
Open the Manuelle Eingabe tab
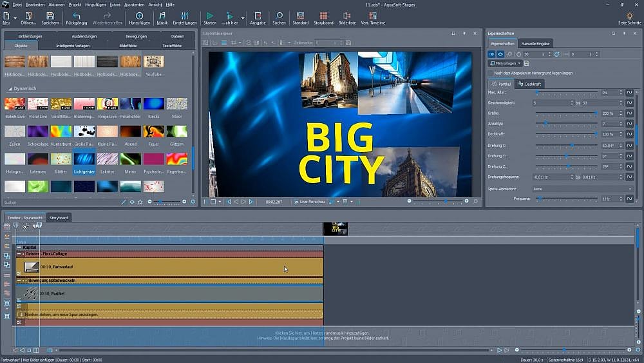(x=536, y=43)
